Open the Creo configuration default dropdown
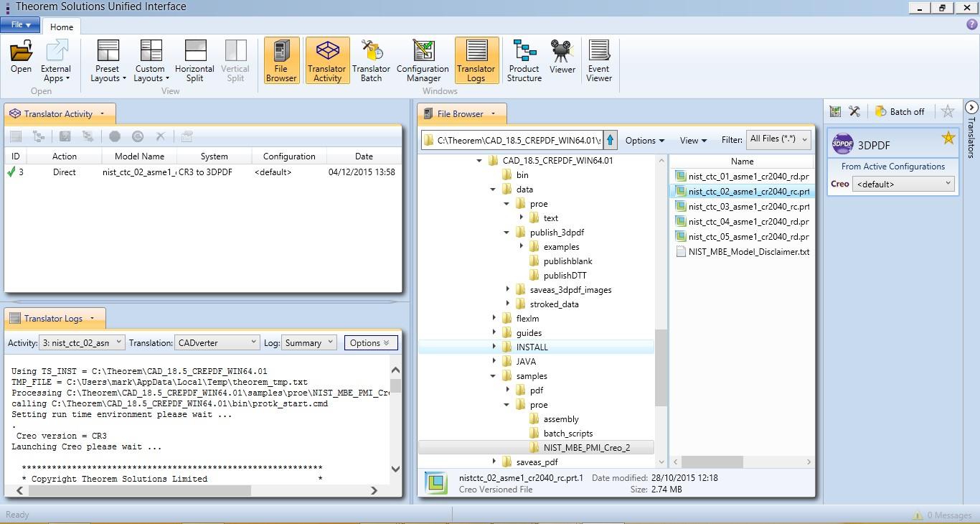Screen dimensions: 980x524 [x=903, y=184]
